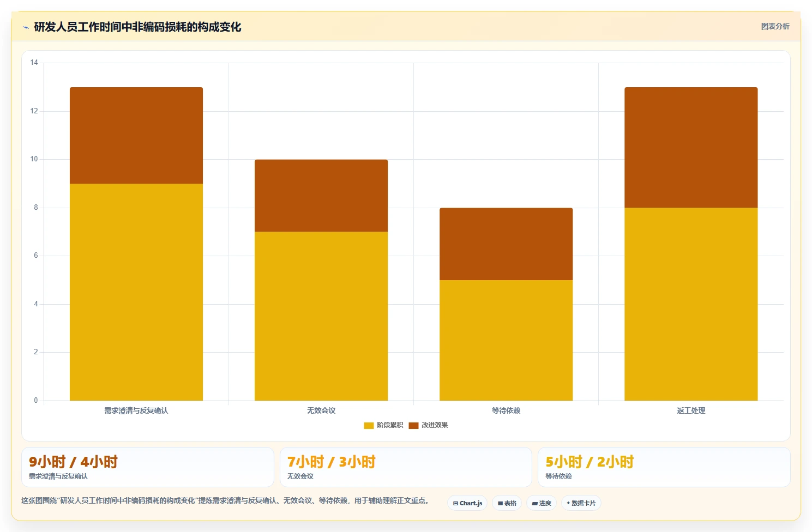Open the 图表分析 label in header
This screenshot has width=812, height=532.
coord(775,26)
